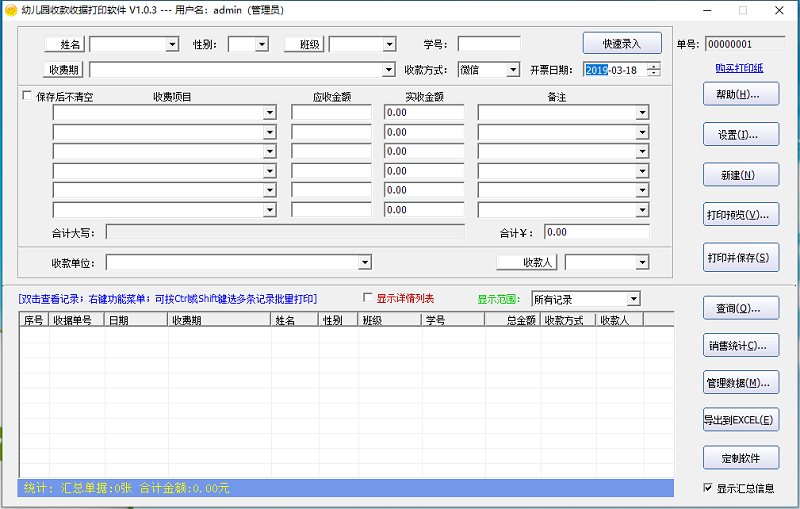The image size is (800, 509).
Task: Close the application window
Action: tap(779, 10)
